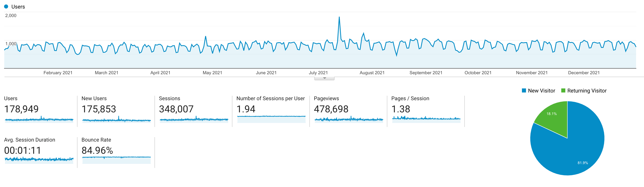The image size is (644, 187).
Task: Click the December 2021 axis label
Action: pyautogui.click(x=584, y=73)
